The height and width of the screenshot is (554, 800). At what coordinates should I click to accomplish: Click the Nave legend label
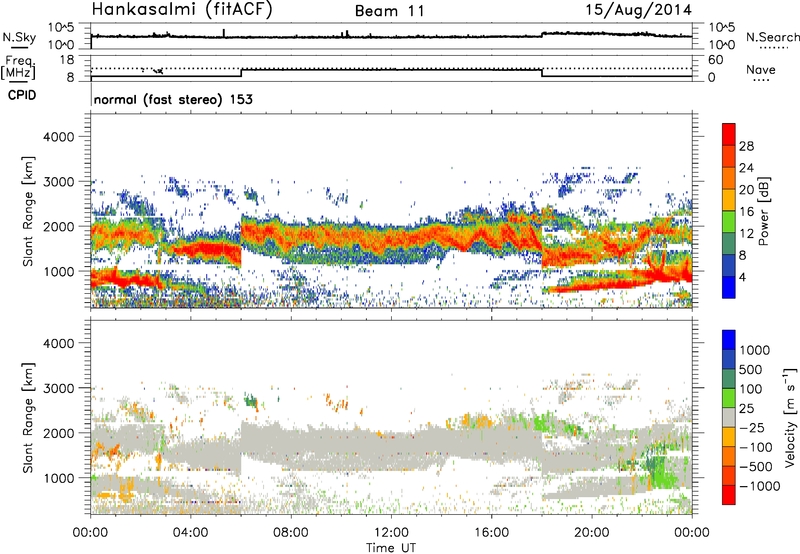pos(760,69)
